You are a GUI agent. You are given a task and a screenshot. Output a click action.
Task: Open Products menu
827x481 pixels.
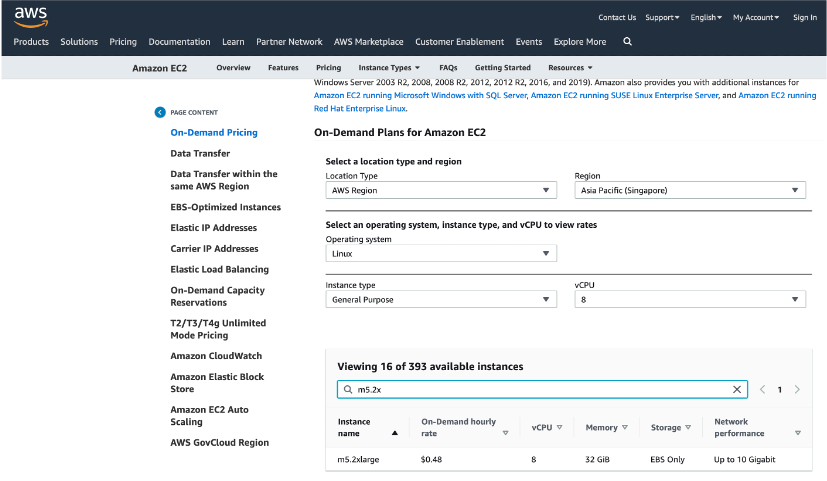coord(31,42)
